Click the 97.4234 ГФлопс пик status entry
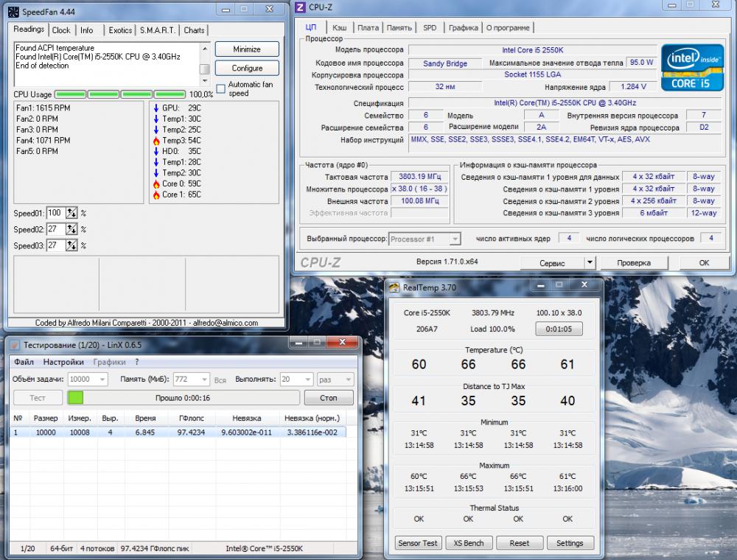 (x=155, y=548)
